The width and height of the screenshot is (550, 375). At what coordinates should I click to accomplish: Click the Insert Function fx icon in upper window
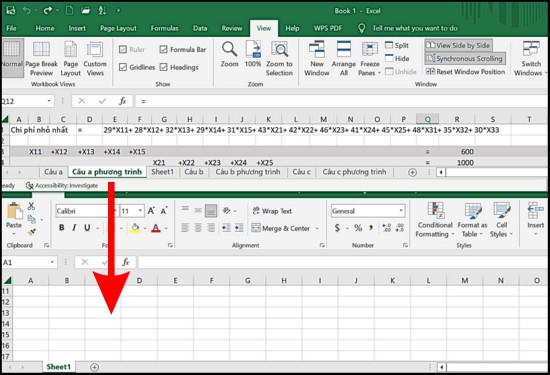122,101
